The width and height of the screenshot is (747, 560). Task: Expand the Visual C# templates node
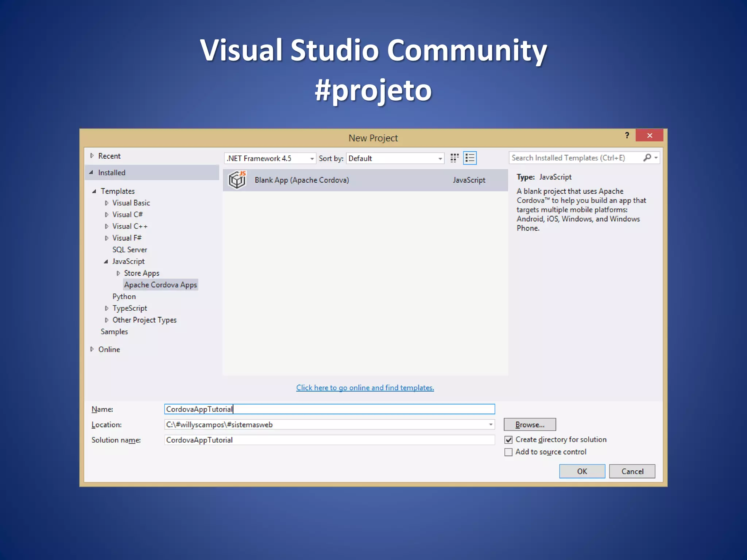[x=107, y=215]
